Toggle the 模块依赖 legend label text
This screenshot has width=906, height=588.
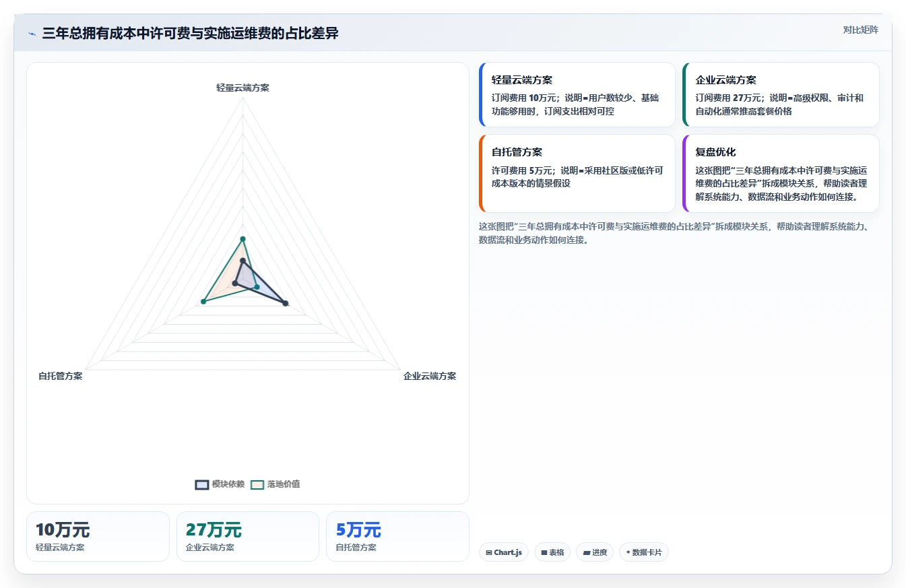click(x=228, y=484)
